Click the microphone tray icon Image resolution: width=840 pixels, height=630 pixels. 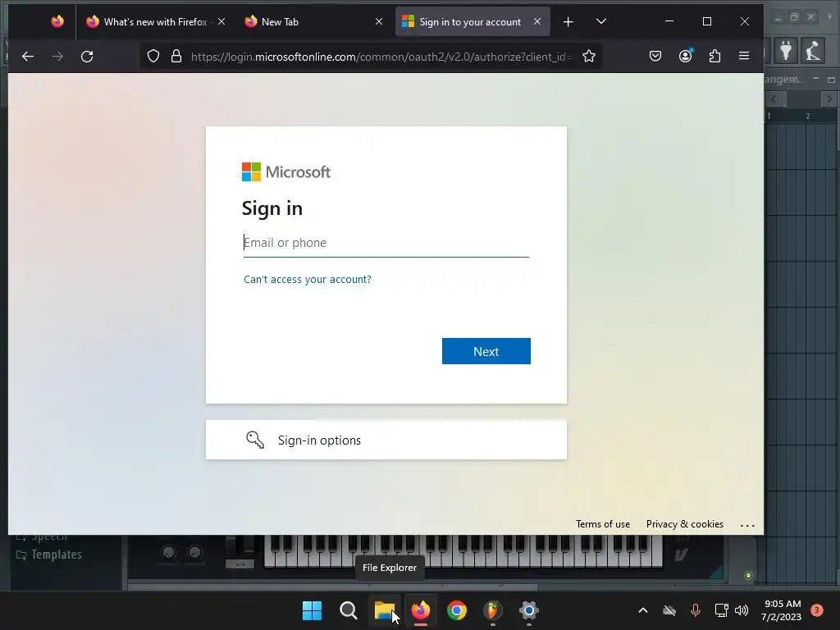696,610
